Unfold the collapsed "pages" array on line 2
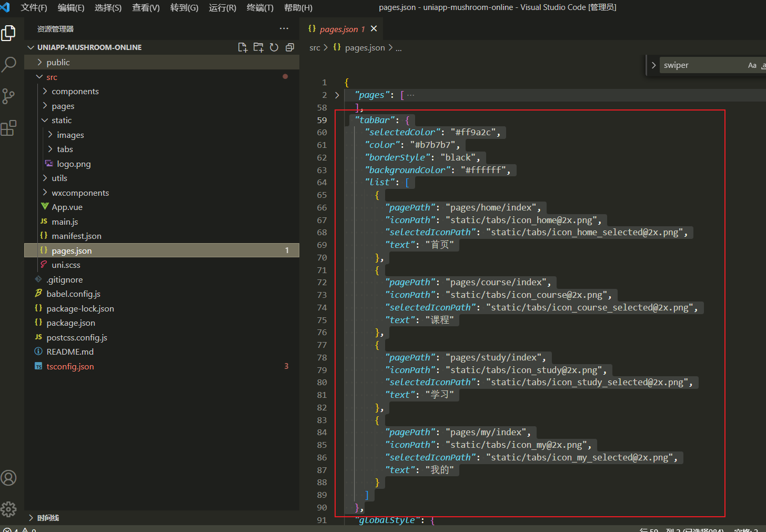This screenshot has width=766, height=532. point(337,95)
